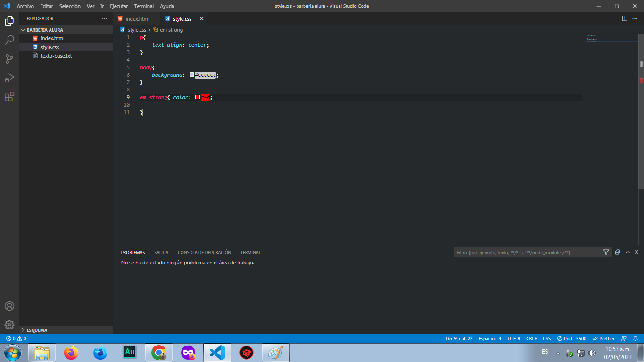Viewport: 644px width, 362px height.
Task: Click line number 5 in the gutter
Action: point(128,67)
